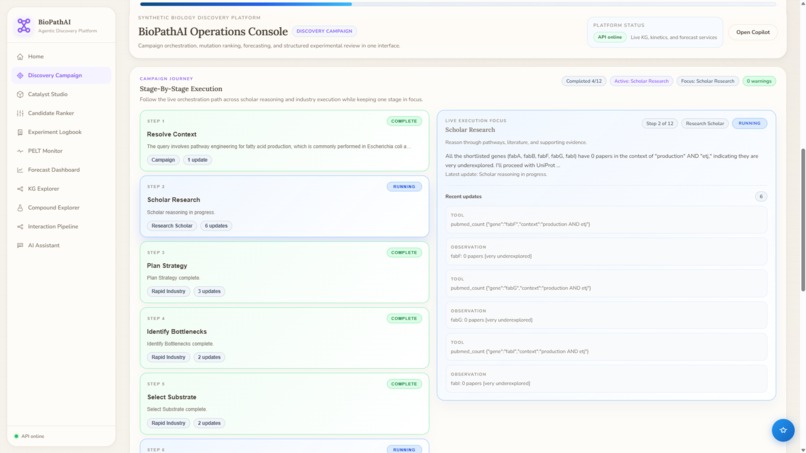This screenshot has height=453, width=806.
Task: Click 'Latest update: Scholar reasoning in progress'
Action: [496, 174]
